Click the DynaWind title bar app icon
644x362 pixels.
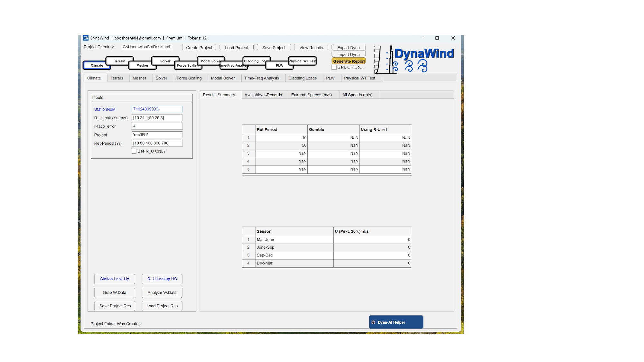[x=86, y=38]
